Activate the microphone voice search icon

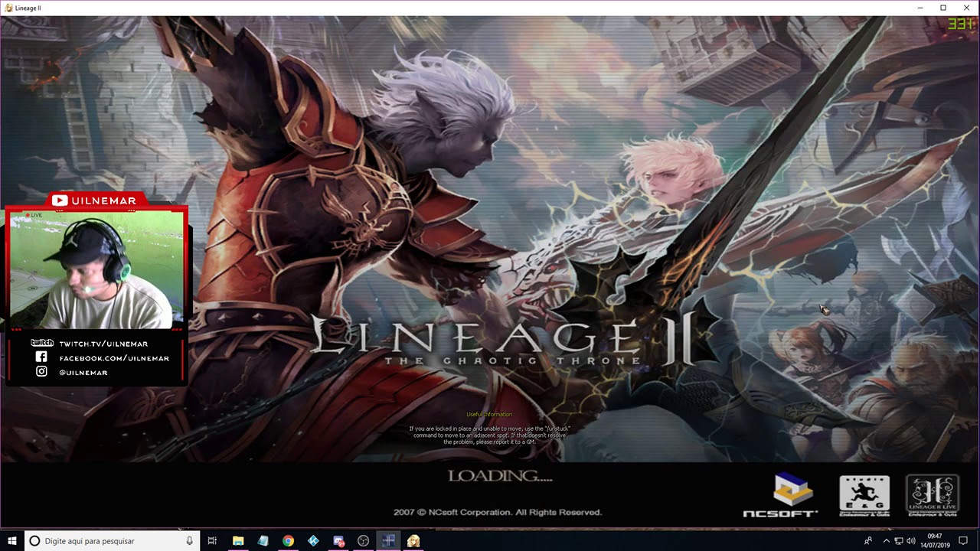pyautogui.click(x=190, y=540)
